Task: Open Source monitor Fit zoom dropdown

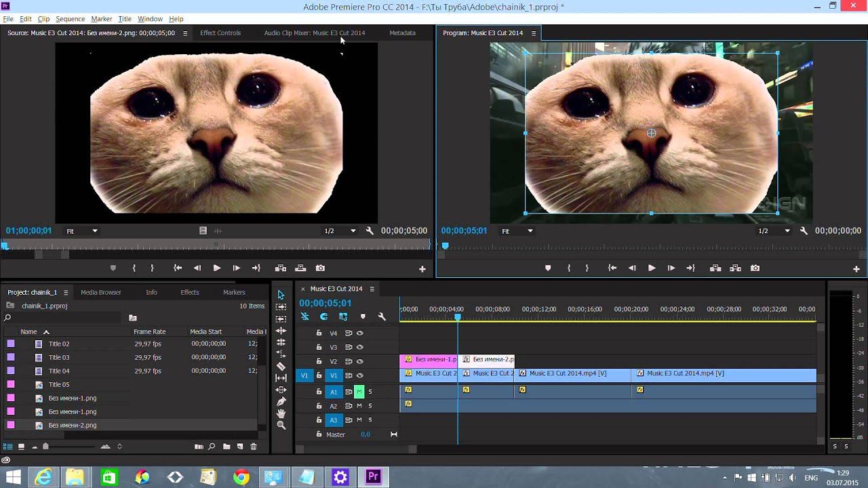Action: [x=82, y=231]
